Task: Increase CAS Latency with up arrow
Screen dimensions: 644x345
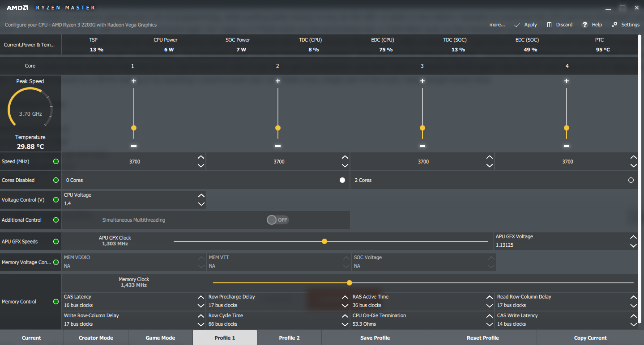Action: pyautogui.click(x=201, y=297)
